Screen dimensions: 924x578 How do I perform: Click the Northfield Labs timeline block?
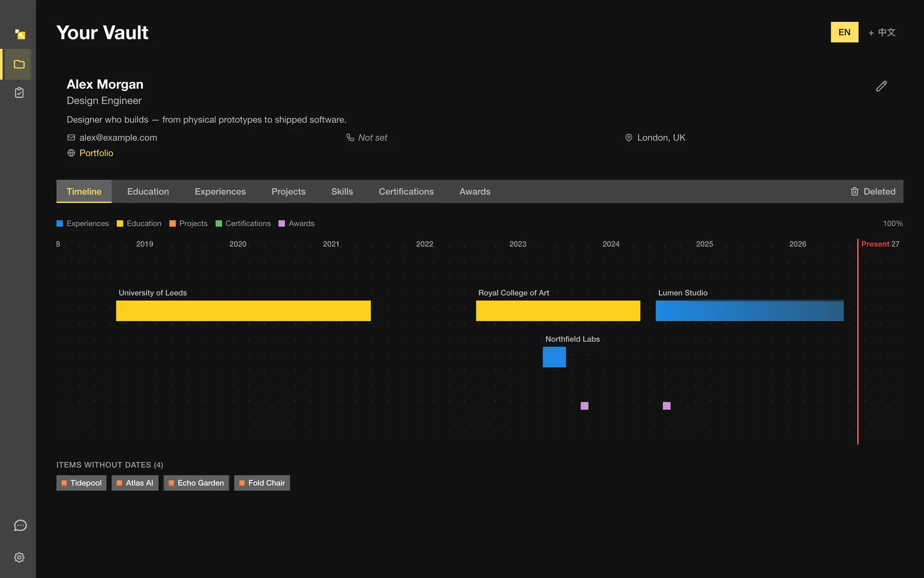pos(554,357)
